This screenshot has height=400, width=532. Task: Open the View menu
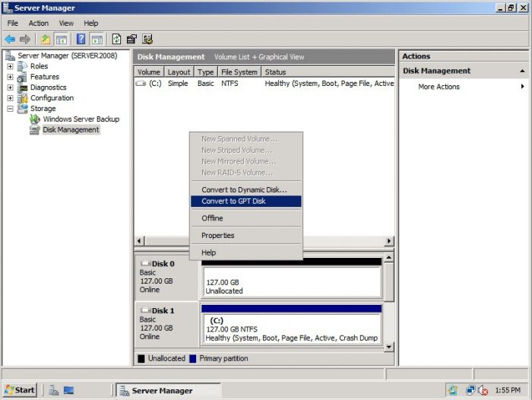tap(66, 23)
